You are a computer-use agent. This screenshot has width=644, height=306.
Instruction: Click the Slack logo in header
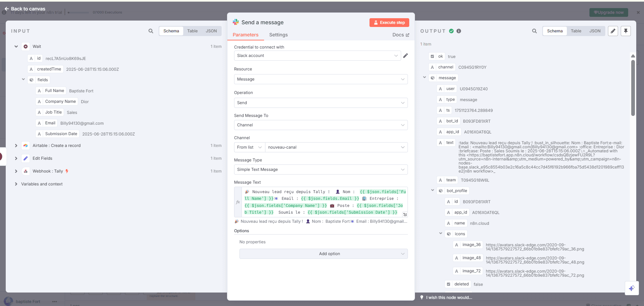click(x=236, y=22)
